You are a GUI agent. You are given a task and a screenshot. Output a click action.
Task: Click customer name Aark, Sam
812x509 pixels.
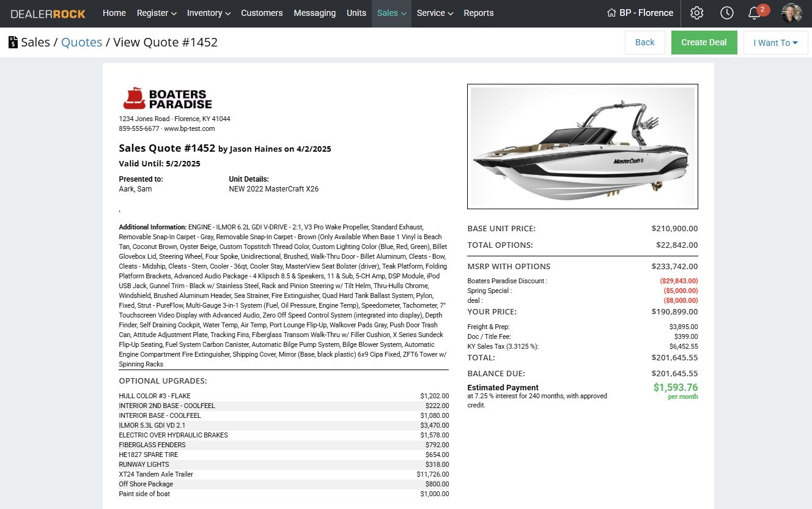pyautogui.click(x=135, y=189)
